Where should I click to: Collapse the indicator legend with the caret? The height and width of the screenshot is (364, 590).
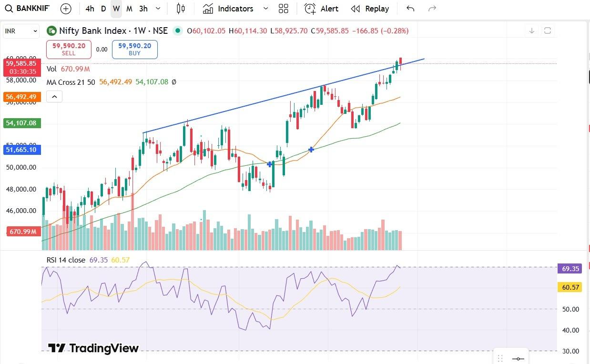point(54,97)
